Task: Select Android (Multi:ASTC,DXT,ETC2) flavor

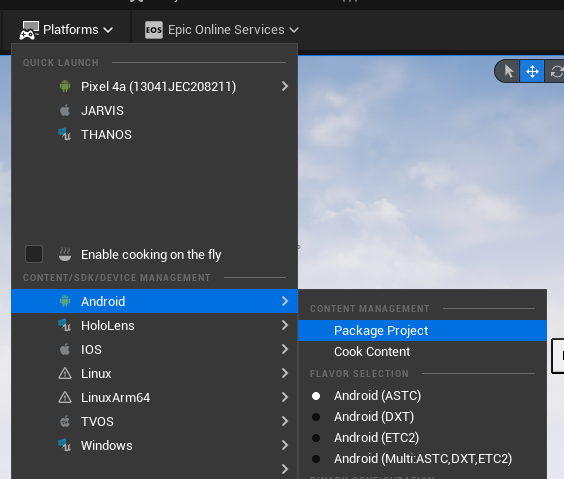Action: (x=422, y=459)
